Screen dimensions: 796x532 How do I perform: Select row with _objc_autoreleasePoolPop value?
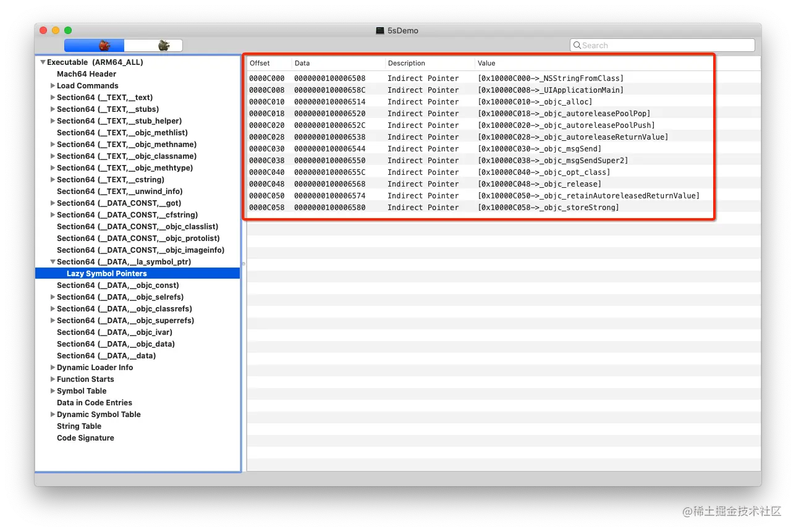[504, 114]
